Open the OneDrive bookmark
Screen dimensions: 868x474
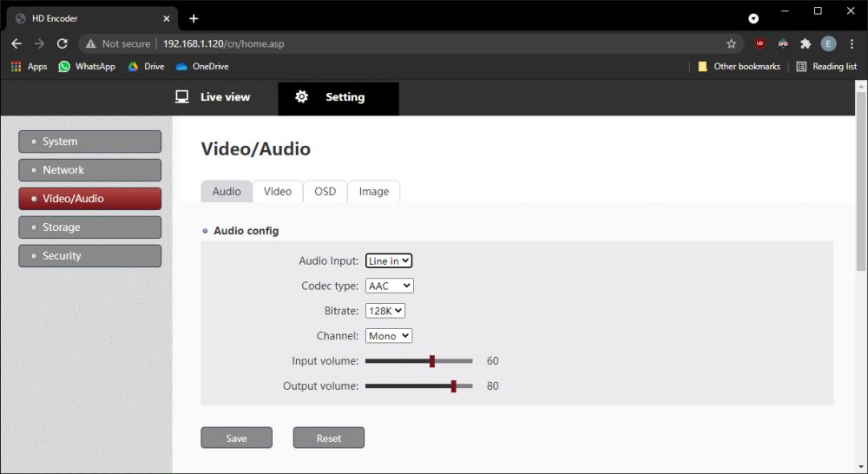coord(202,67)
